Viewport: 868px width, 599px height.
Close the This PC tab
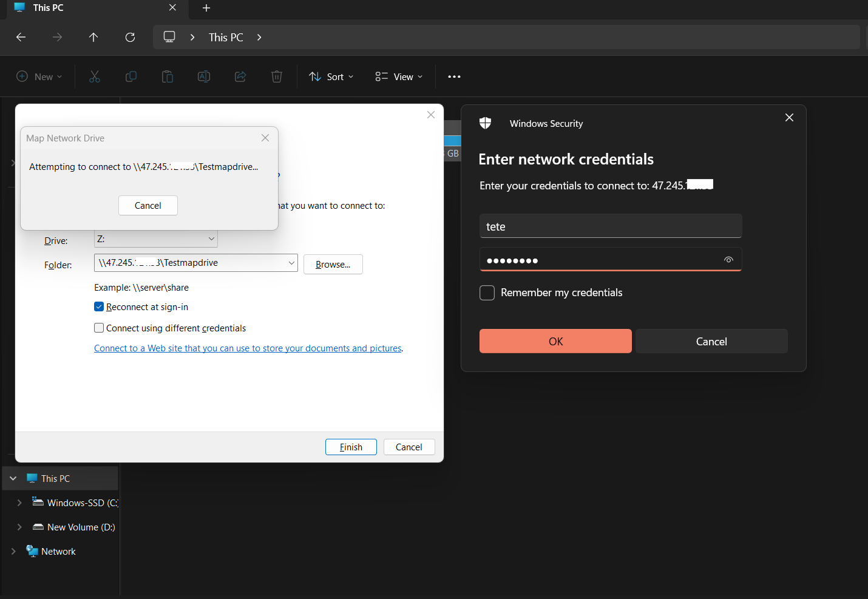coord(173,8)
